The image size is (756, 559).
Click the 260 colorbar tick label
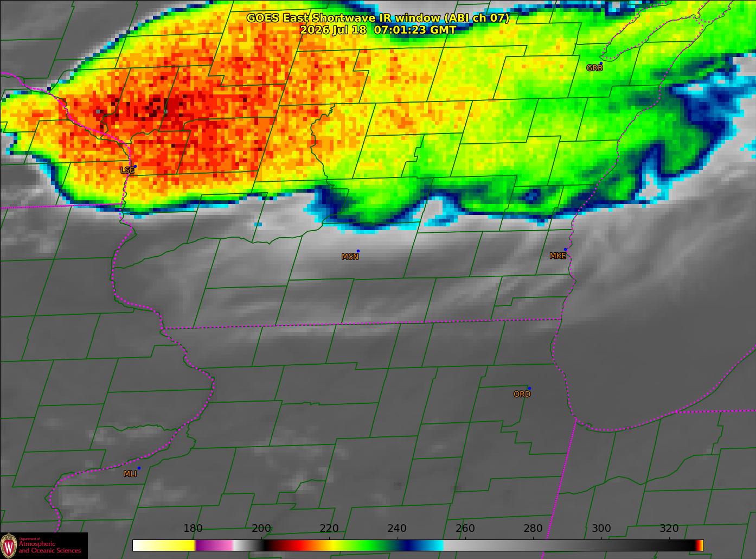click(x=465, y=529)
